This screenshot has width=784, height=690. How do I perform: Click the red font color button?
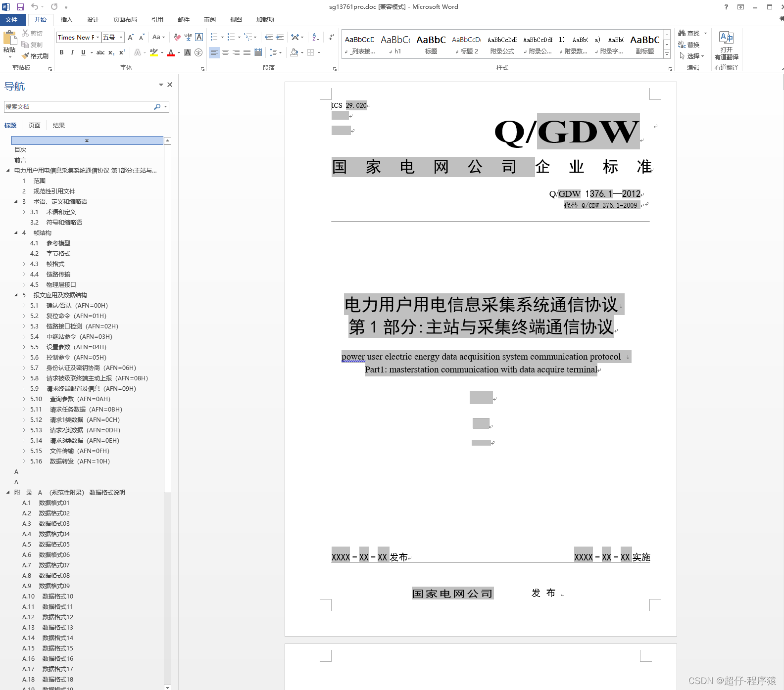pos(171,52)
